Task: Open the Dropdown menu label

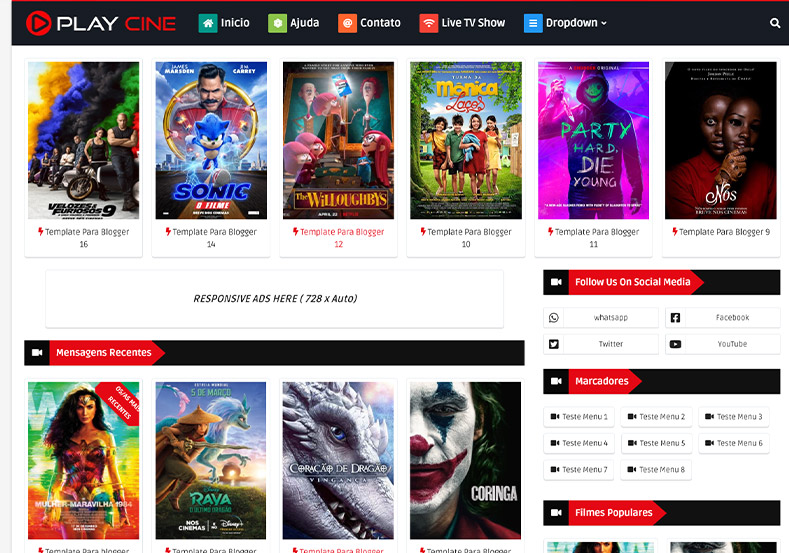Action: (x=572, y=23)
